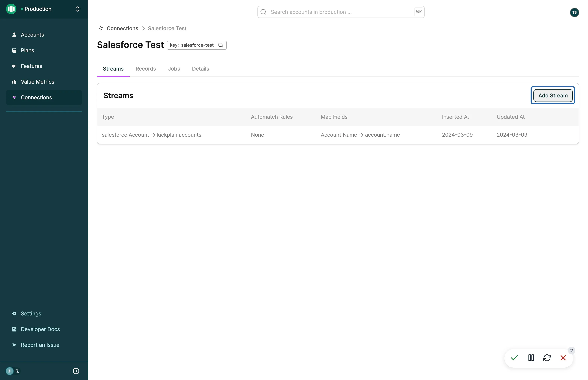Click the Account.Name → account.name cell

point(360,135)
